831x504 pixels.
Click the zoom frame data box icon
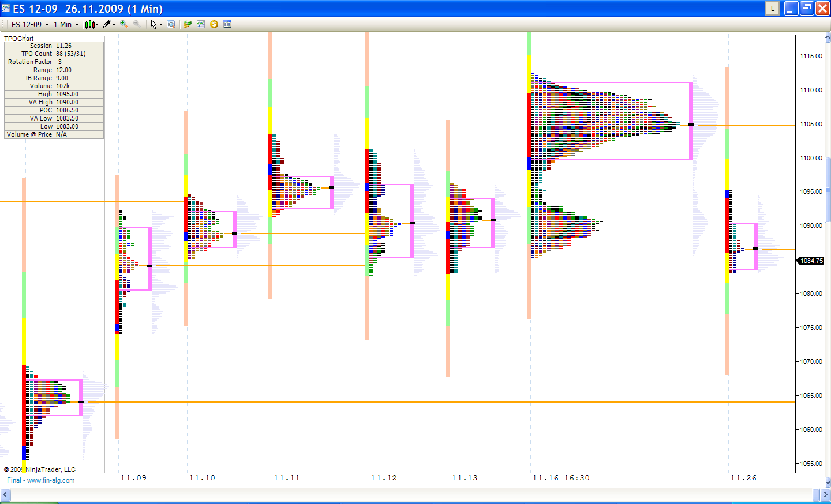[171, 24]
